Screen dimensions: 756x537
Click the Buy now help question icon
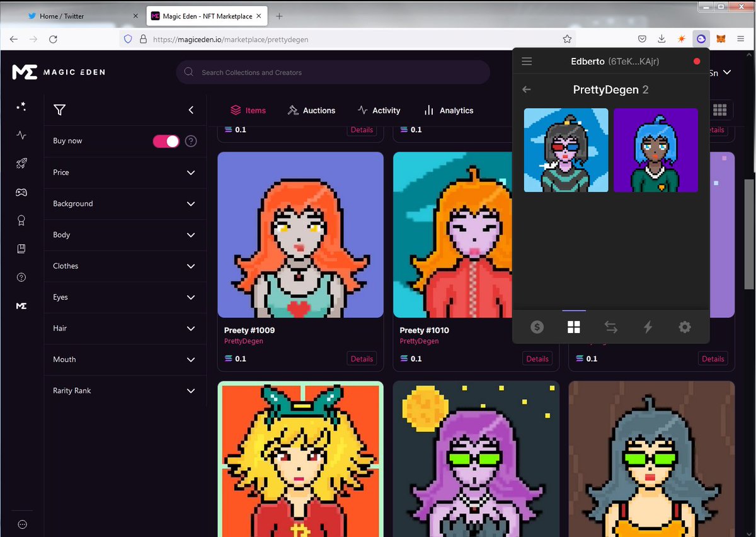tap(191, 141)
